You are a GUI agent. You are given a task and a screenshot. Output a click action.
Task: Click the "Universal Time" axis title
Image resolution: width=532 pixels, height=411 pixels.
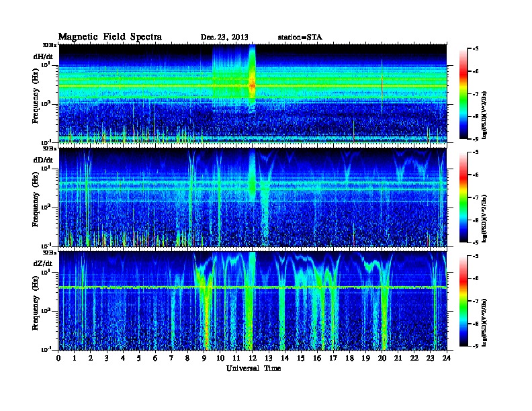tap(253, 368)
